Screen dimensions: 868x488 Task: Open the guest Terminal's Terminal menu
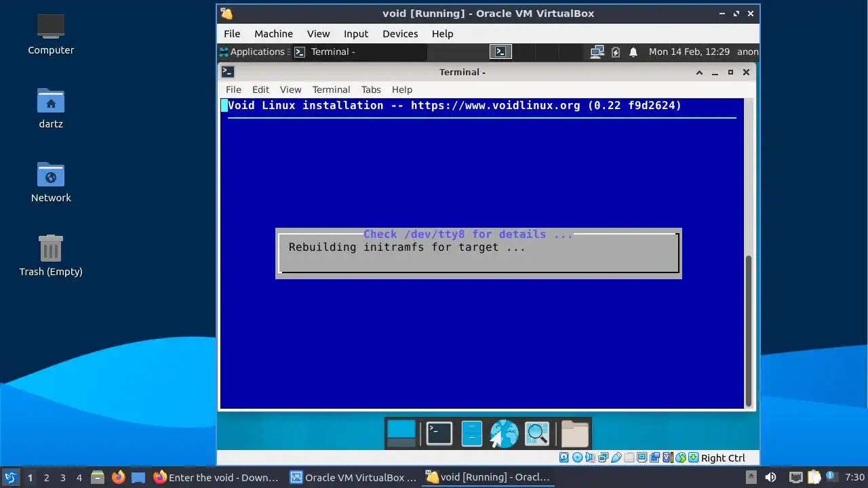click(x=331, y=89)
